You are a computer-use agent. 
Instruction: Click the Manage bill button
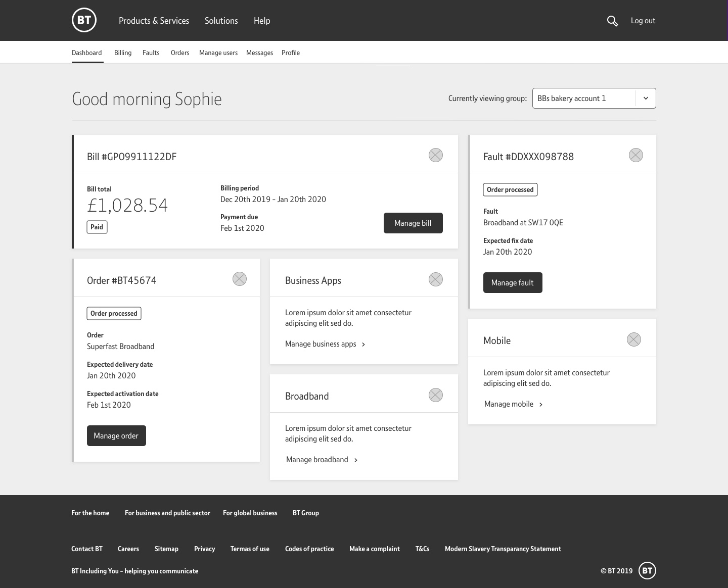[x=413, y=223]
